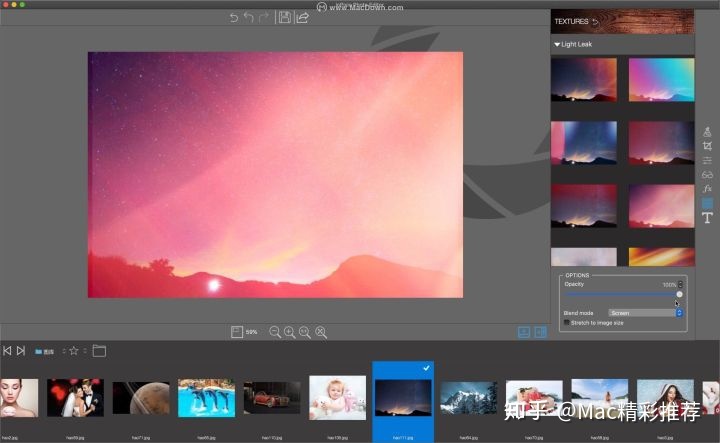The image size is (720, 443).
Task: Open the Adjustments sliders panel in sidebar
Action: [707, 160]
